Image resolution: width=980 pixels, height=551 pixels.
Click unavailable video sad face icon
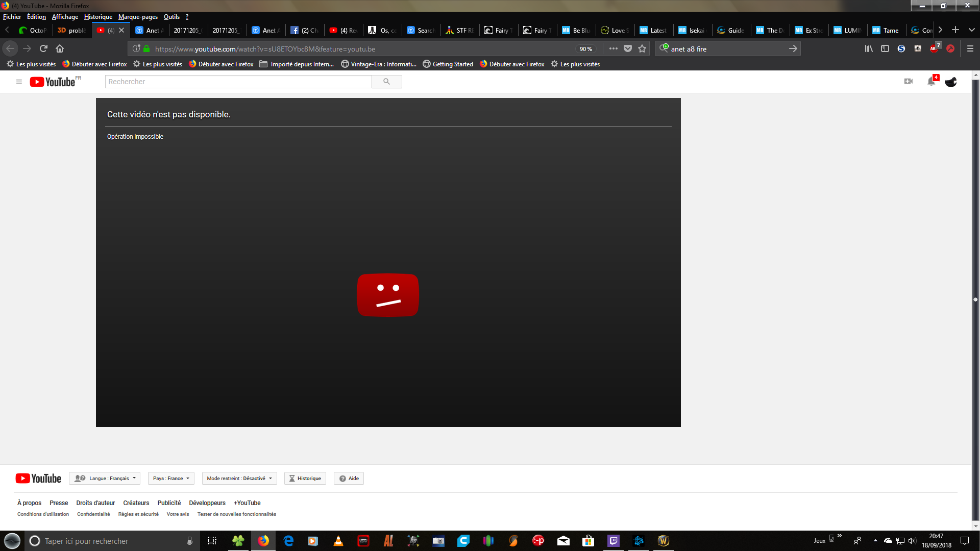(x=388, y=295)
